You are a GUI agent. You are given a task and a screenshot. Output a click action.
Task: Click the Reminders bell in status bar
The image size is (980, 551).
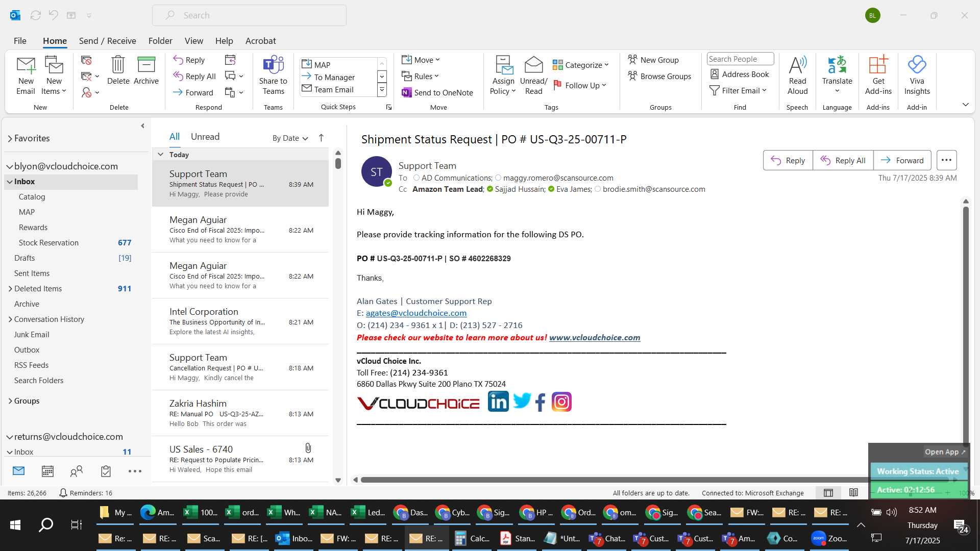(63, 493)
